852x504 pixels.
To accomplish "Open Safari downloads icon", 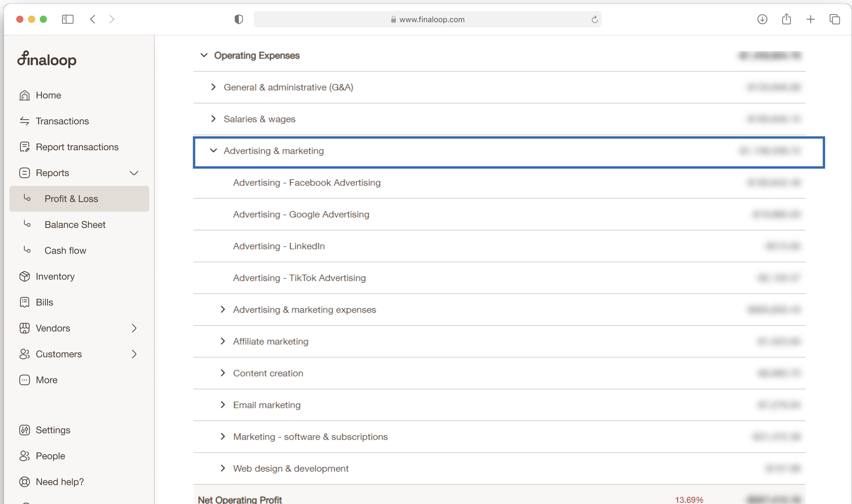I will pos(762,19).
